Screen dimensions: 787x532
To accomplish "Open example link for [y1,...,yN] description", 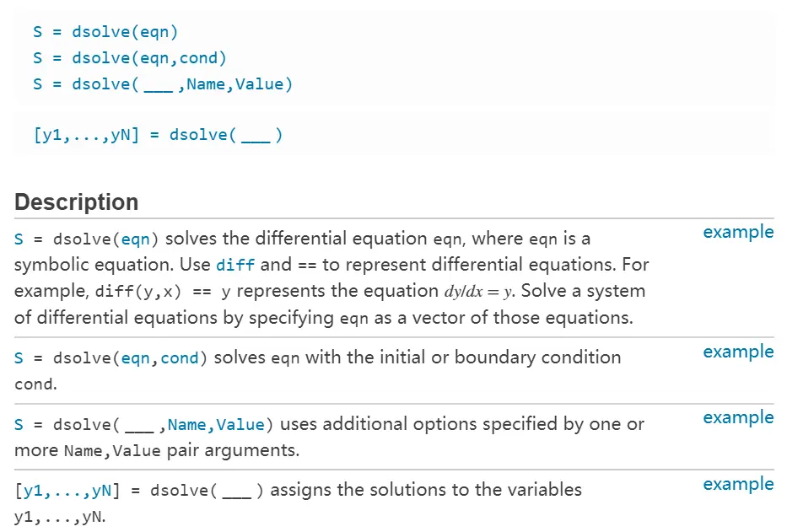I will (x=738, y=485).
